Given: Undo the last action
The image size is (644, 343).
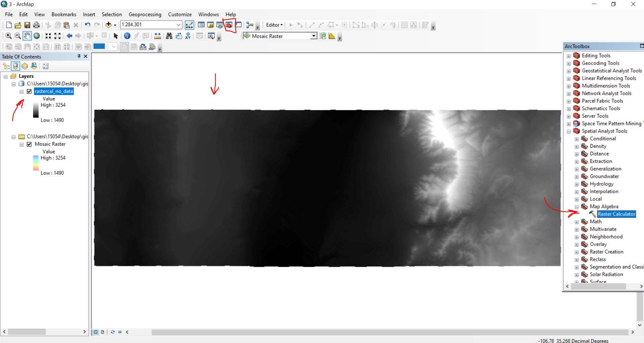Looking at the screenshot, I should coord(88,25).
